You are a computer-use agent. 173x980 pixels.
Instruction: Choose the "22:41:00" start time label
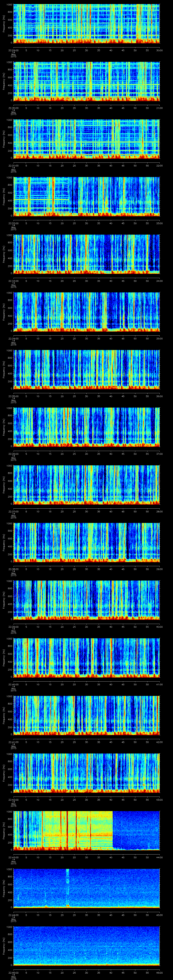click(x=14, y=742)
